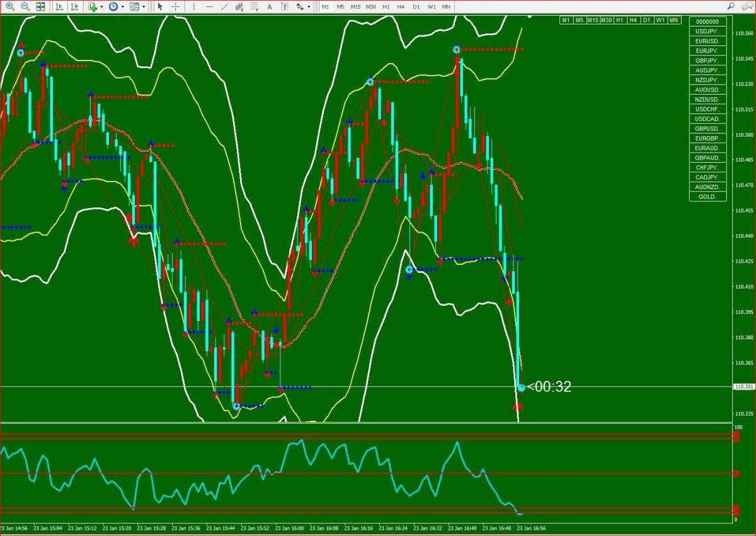Expand the indicators list dropdown arrow
The height and width of the screenshot is (536, 756).
pos(101,6)
